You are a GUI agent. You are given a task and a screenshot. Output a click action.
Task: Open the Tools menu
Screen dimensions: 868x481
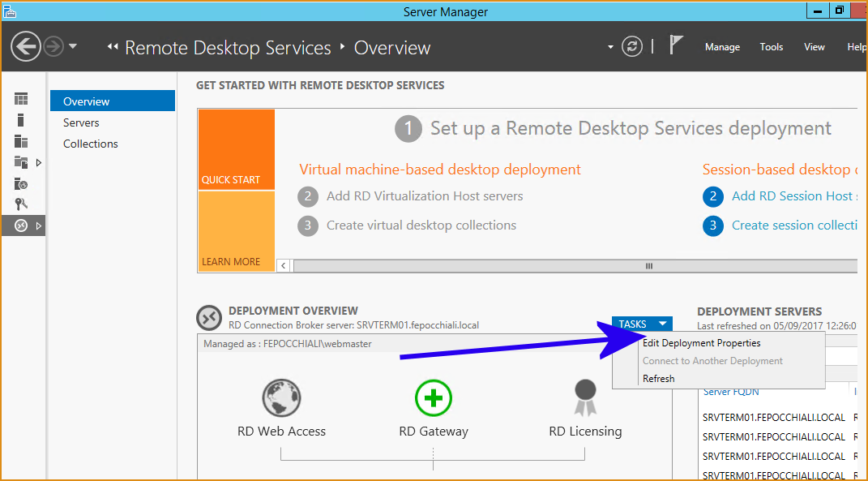[x=771, y=47]
